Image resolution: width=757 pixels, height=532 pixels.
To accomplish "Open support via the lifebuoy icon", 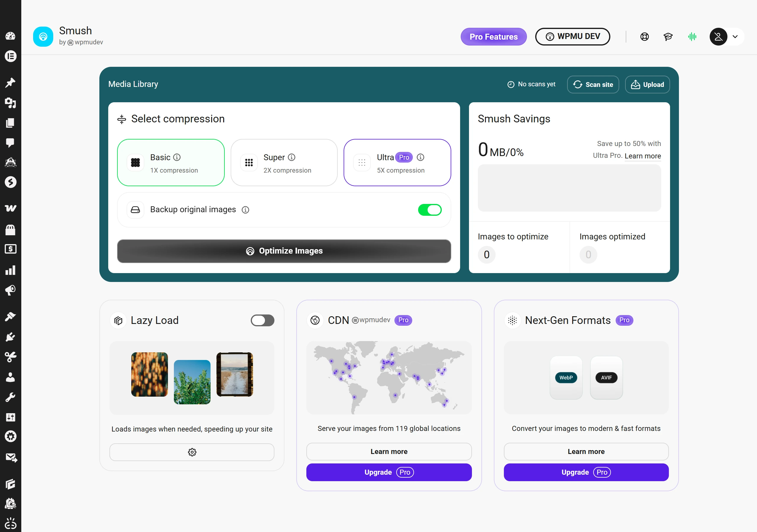I will [x=645, y=37].
